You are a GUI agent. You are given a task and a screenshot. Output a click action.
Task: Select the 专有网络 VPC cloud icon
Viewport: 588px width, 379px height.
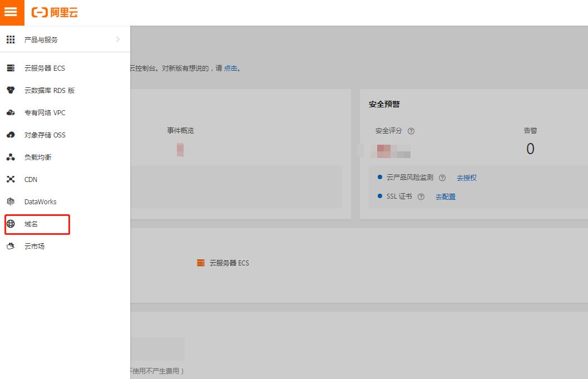(10, 112)
